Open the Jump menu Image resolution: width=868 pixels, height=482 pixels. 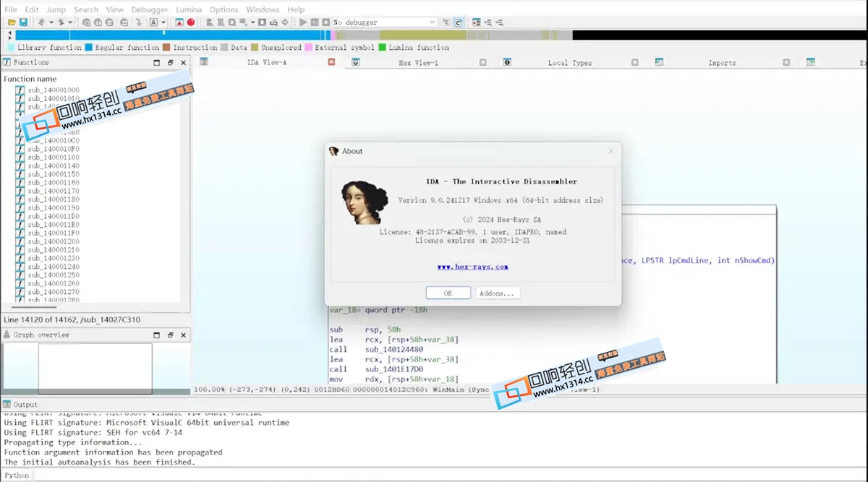coord(56,9)
